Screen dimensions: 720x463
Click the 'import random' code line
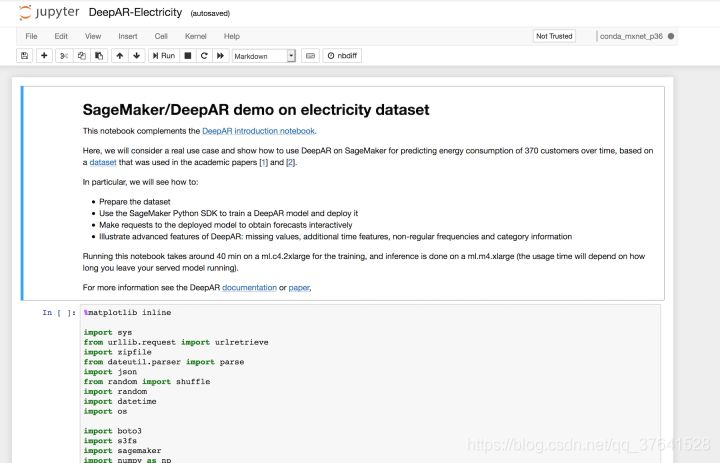(x=115, y=391)
